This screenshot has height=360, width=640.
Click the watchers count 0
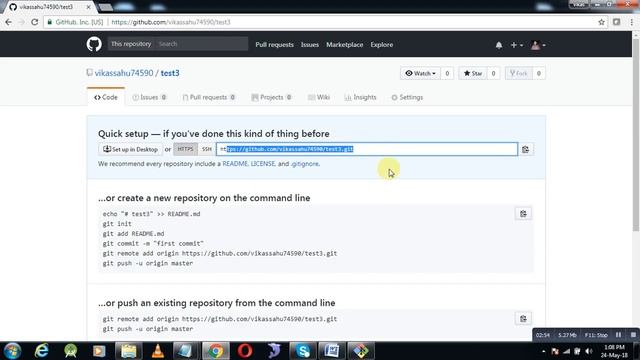(447, 73)
